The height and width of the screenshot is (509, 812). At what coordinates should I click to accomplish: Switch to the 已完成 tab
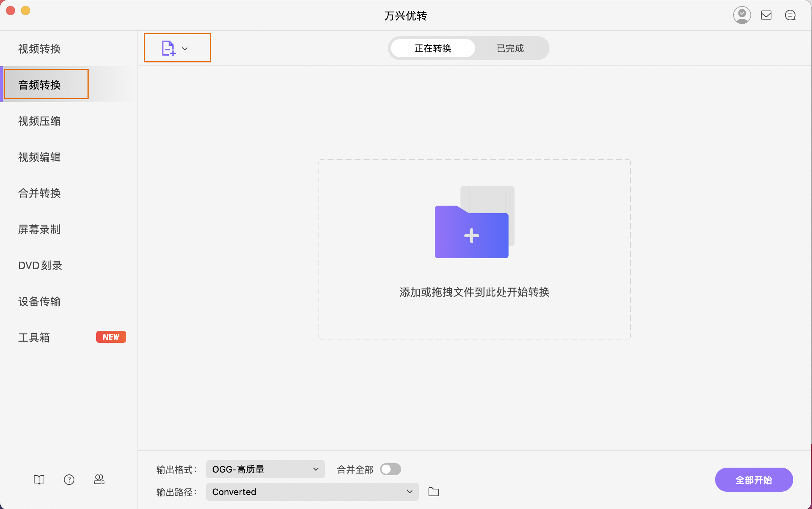[510, 48]
